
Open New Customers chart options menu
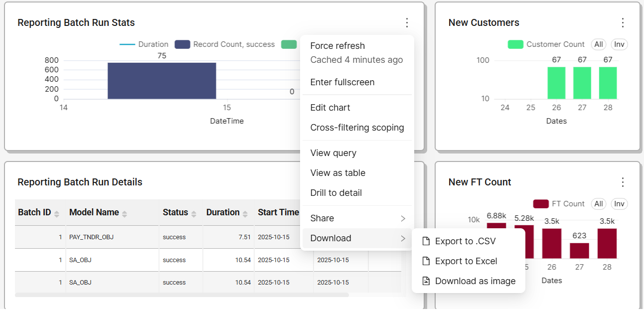click(x=622, y=23)
